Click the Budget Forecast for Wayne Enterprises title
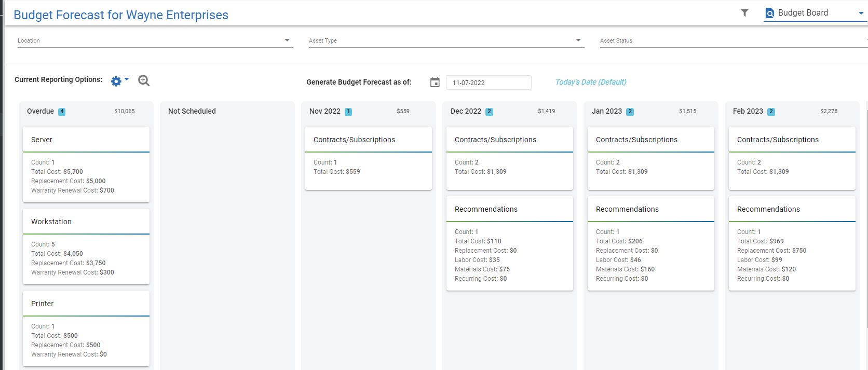The width and height of the screenshot is (868, 370). click(121, 15)
